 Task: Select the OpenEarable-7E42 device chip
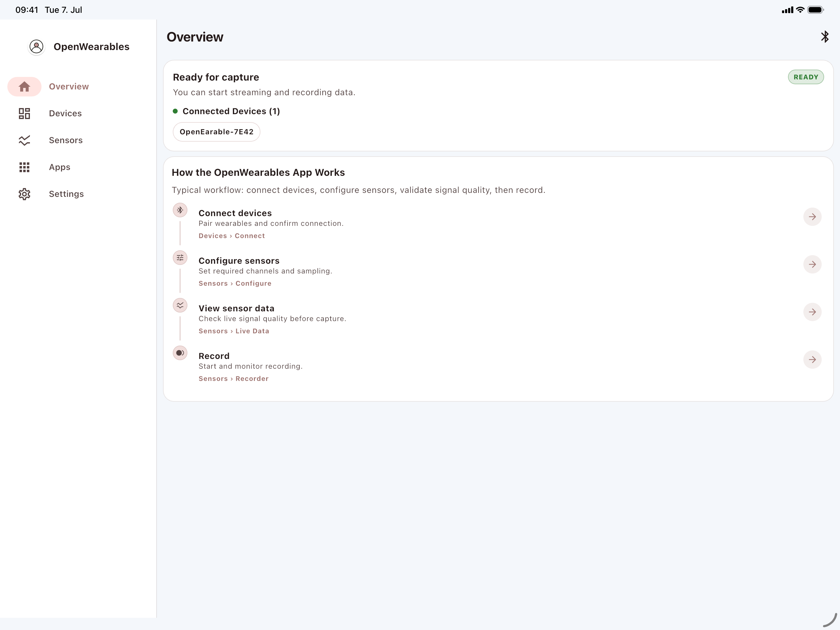[x=216, y=132]
